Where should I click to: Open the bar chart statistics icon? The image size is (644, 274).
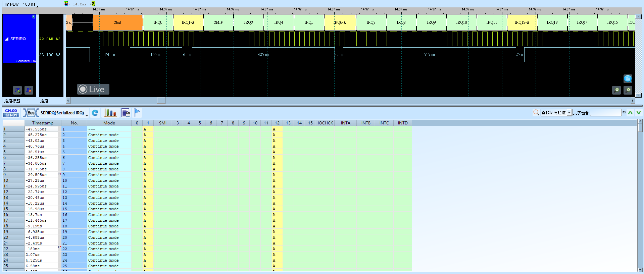110,113
